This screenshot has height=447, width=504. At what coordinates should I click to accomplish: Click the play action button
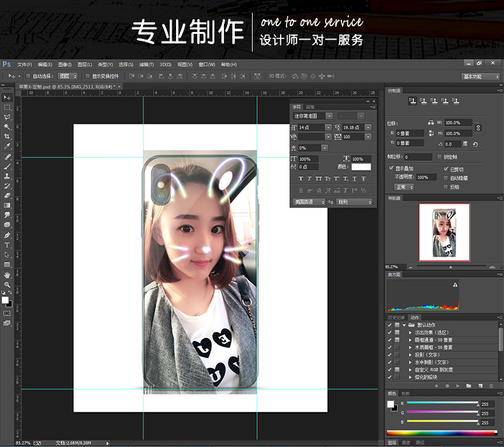pyautogui.click(x=457, y=386)
